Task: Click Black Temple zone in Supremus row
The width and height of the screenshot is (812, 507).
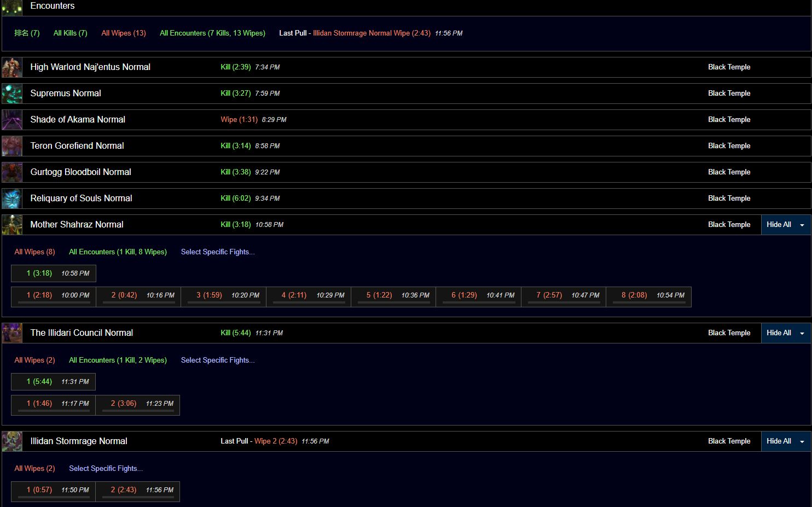Action: tap(729, 93)
